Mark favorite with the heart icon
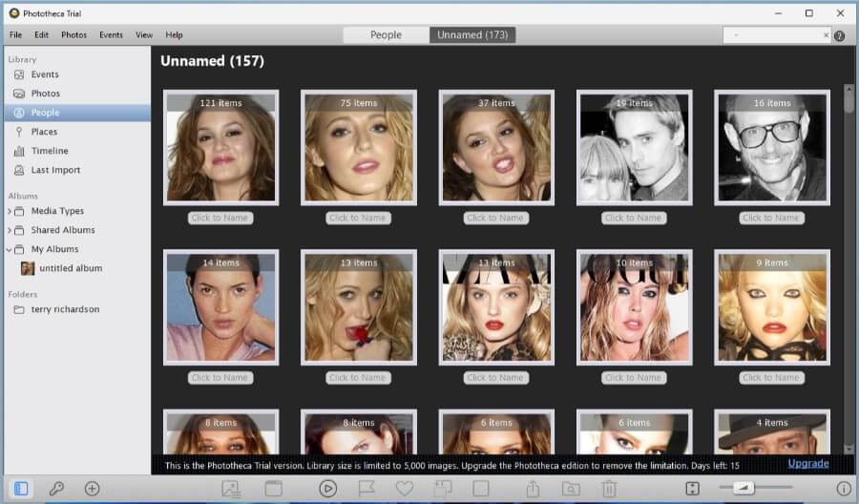The height and width of the screenshot is (504, 859). [405, 489]
